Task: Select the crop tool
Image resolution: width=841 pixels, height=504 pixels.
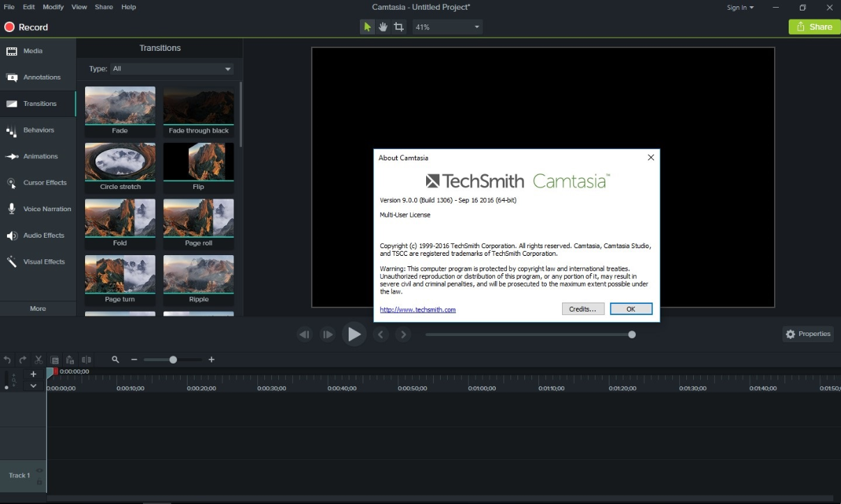Action: tap(399, 27)
